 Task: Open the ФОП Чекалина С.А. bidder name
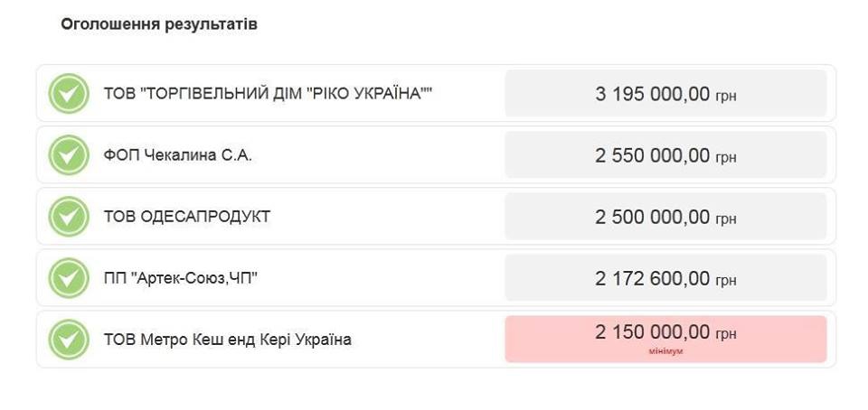(178, 156)
